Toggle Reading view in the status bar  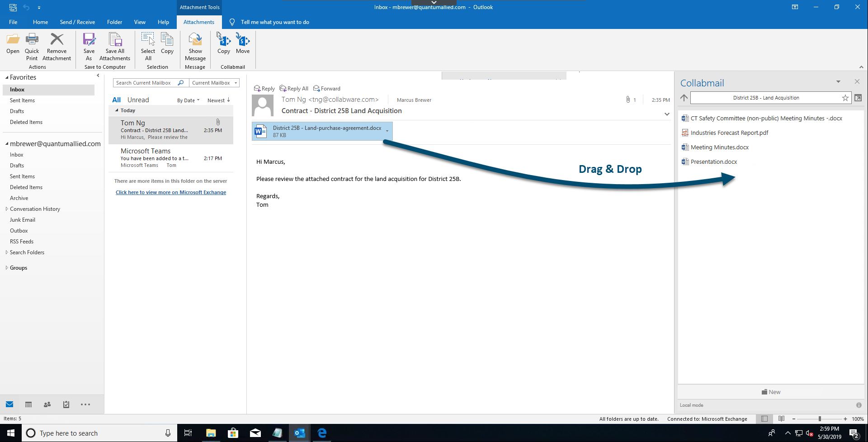pyautogui.click(x=782, y=419)
